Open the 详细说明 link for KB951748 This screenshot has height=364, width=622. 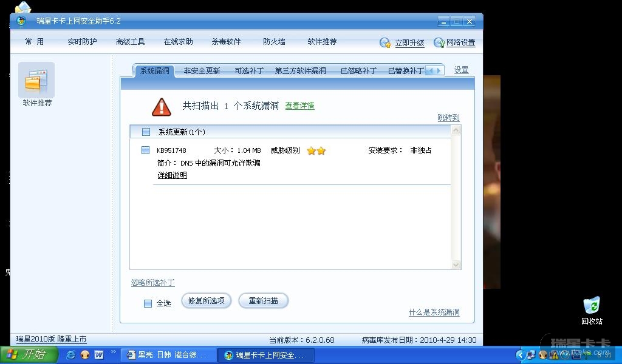pos(172,175)
